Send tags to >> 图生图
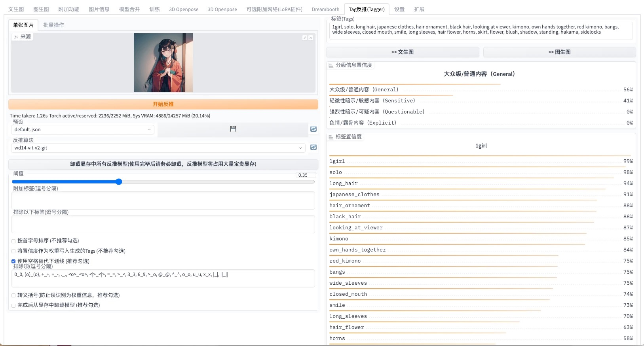Viewport: 644px width, 346px height. point(559,52)
